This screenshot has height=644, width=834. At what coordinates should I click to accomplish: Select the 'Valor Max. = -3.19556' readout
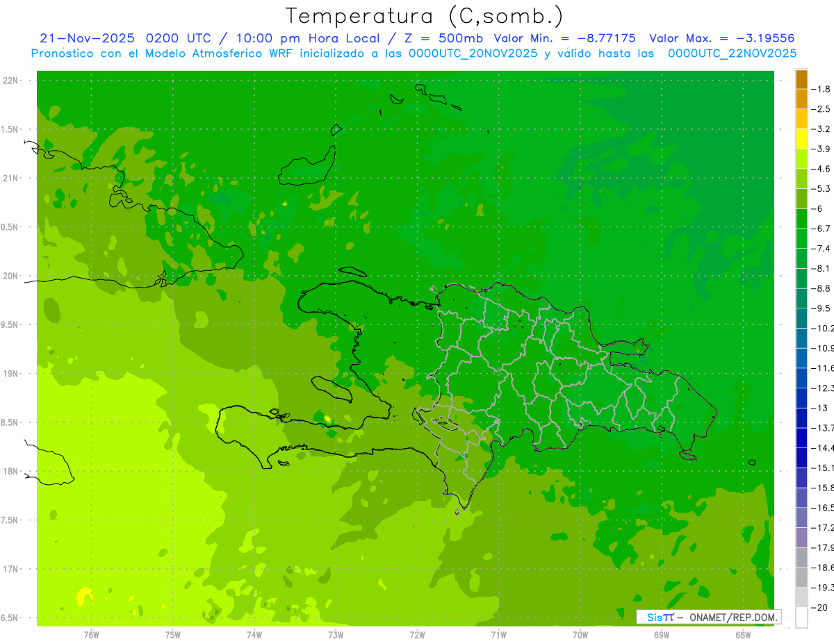(722, 38)
